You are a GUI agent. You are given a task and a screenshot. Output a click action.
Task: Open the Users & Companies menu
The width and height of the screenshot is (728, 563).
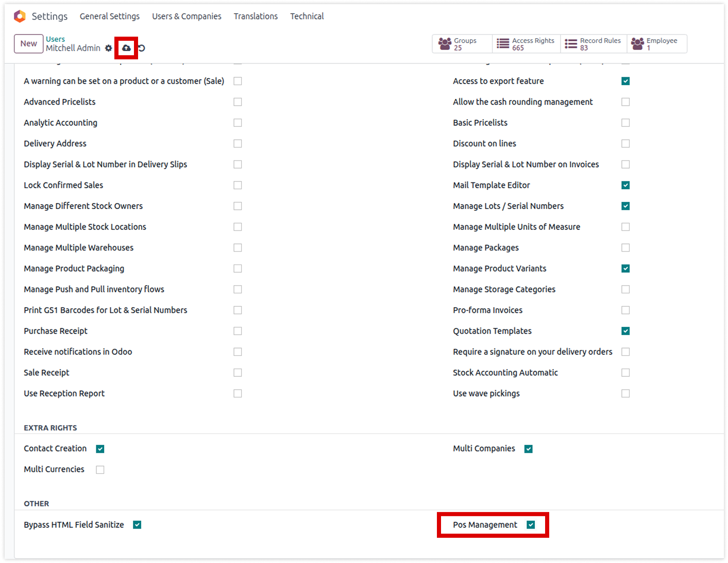click(x=187, y=16)
